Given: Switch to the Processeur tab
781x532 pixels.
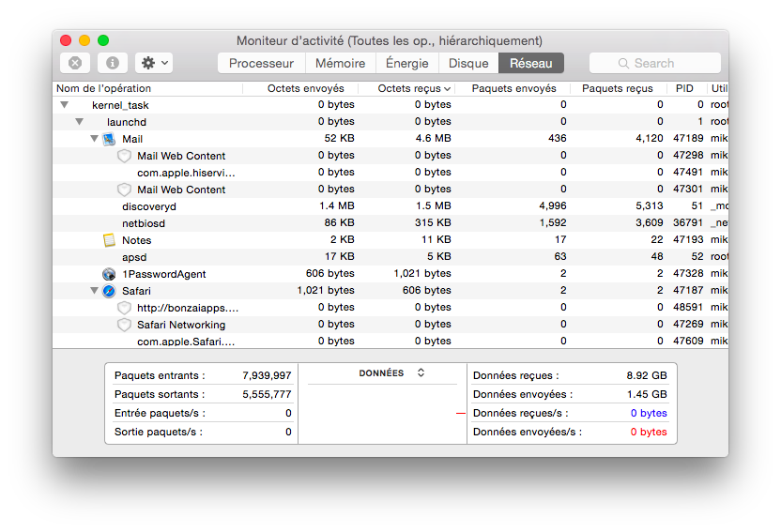Looking at the screenshot, I should 261,63.
